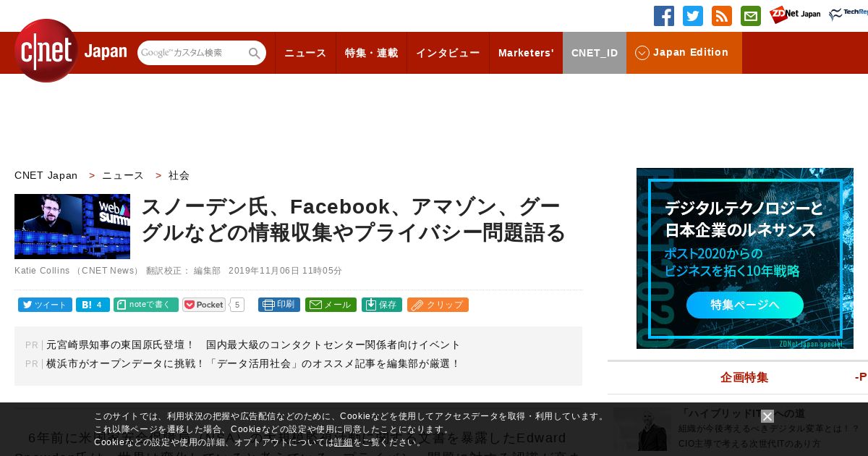868x456 pixels.
Task: Click author name Katie Collins
Action: [x=41, y=271]
